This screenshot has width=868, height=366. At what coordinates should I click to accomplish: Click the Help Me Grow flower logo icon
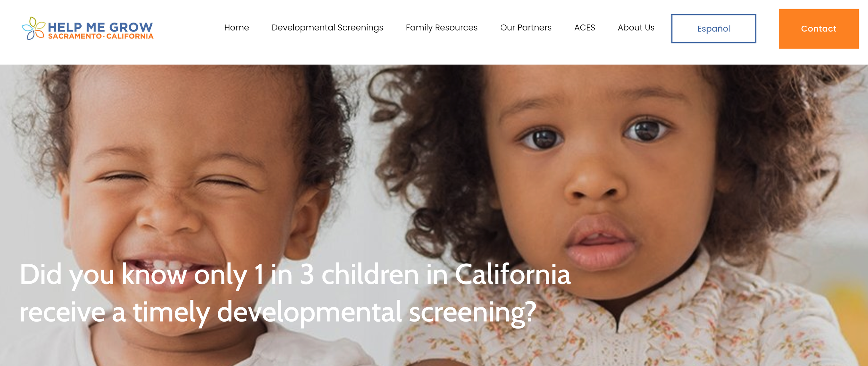click(x=33, y=28)
